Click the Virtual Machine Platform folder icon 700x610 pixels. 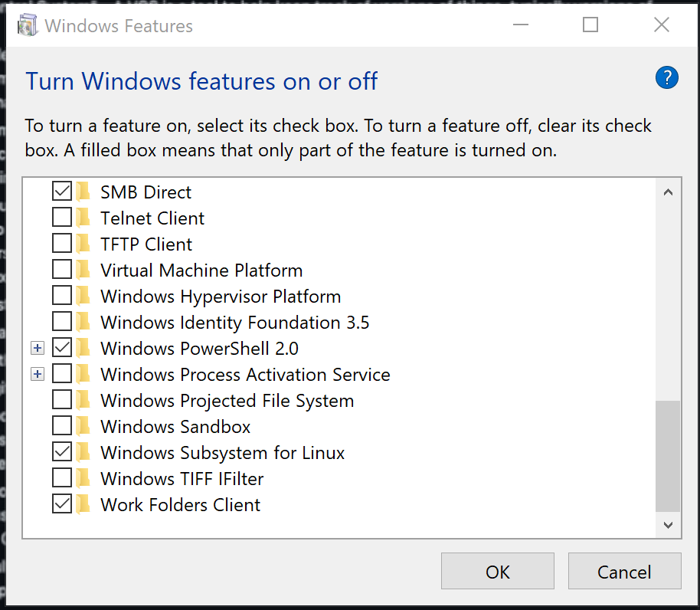[x=83, y=271]
